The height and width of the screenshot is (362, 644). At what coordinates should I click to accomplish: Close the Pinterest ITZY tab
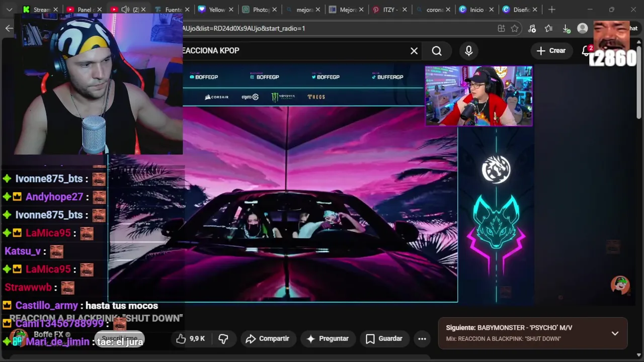405,10
